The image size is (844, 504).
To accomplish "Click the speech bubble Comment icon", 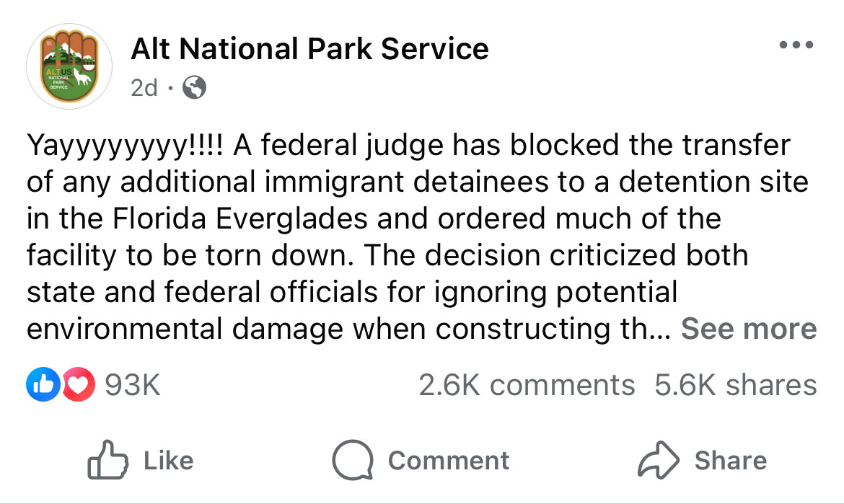I will [x=353, y=460].
